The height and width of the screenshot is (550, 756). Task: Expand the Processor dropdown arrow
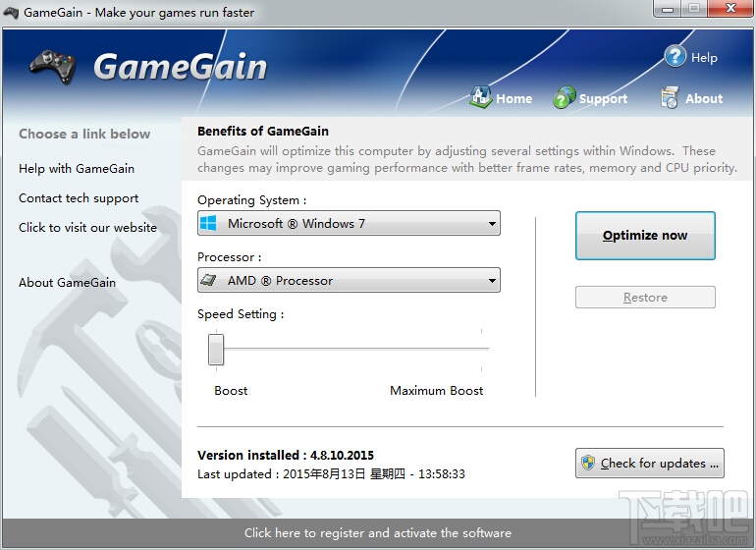pyautogui.click(x=492, y=280)
